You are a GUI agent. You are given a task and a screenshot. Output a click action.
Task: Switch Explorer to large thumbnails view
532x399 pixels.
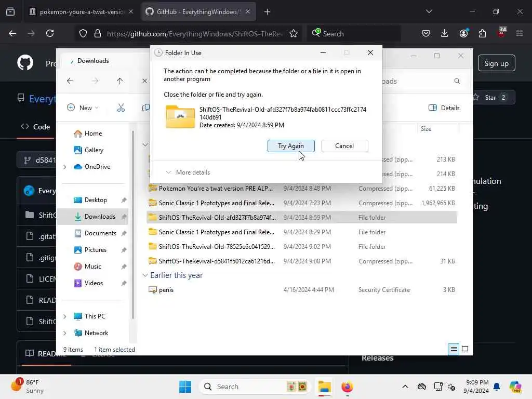(465, 349)
